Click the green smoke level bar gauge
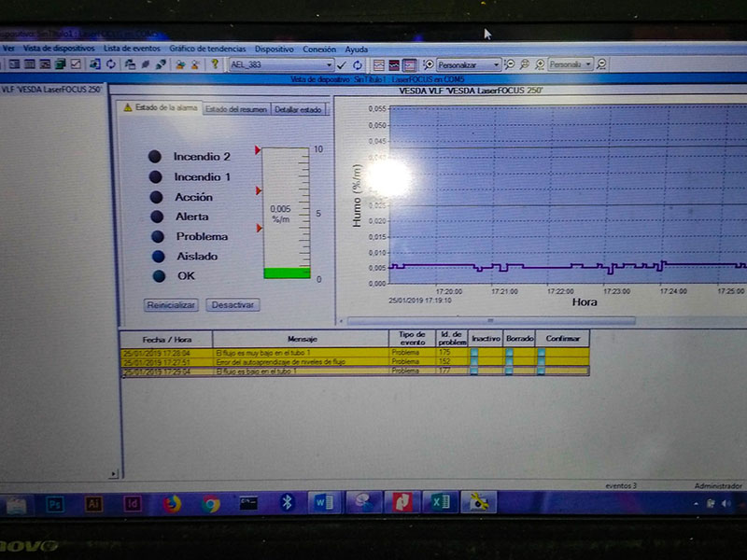This screenshot has height=560, width=747. tap(287, 273)
